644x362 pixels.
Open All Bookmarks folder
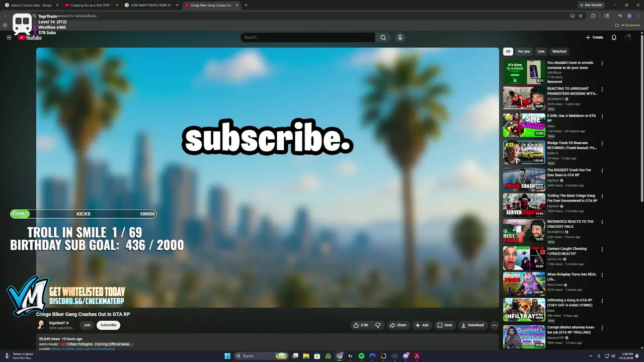[x=628, y=25]
